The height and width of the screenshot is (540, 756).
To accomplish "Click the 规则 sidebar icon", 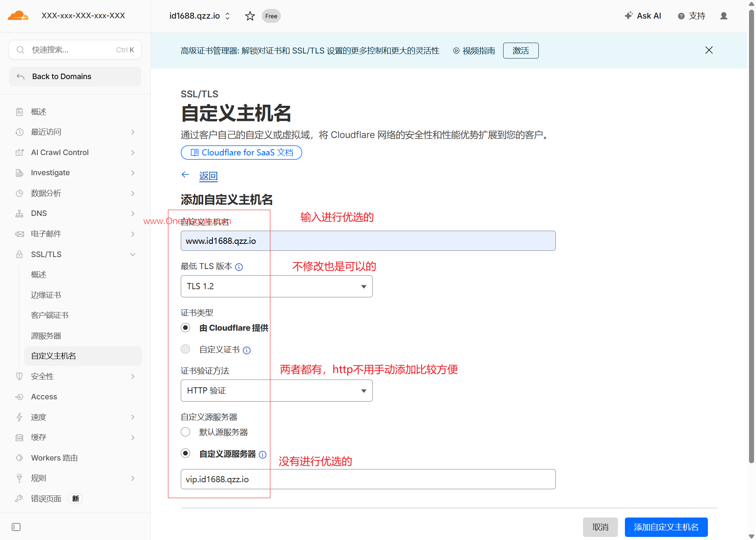I will click(x=19, y=478).
